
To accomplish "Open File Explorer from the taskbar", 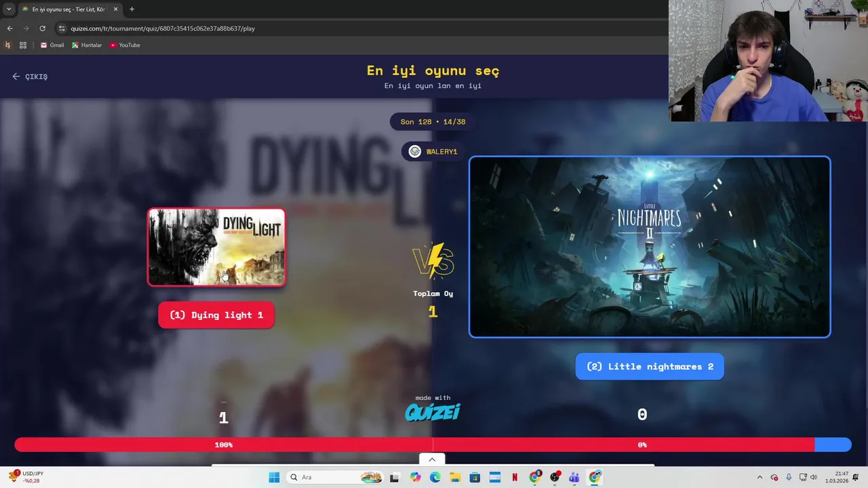I will [x=454, y=477].
